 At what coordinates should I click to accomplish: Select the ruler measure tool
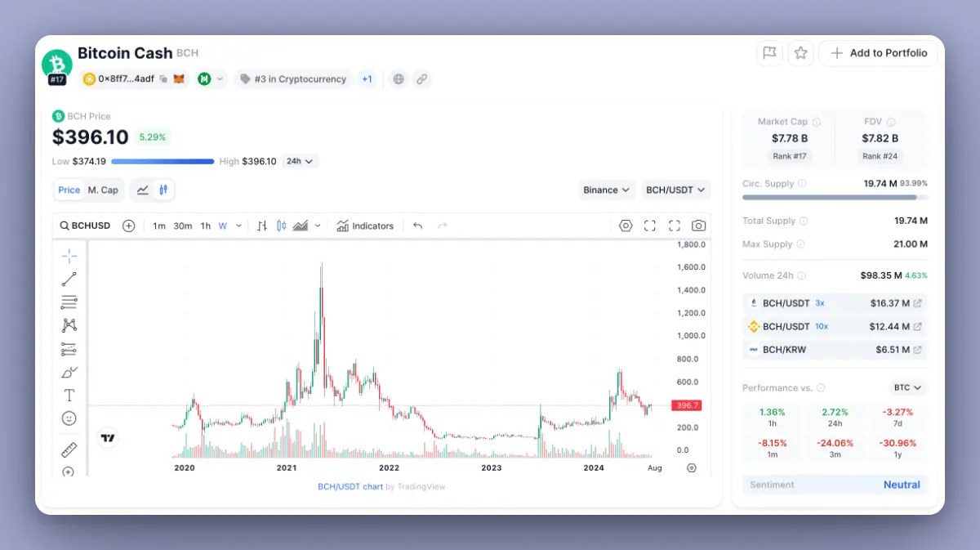[x=69, y=449]
